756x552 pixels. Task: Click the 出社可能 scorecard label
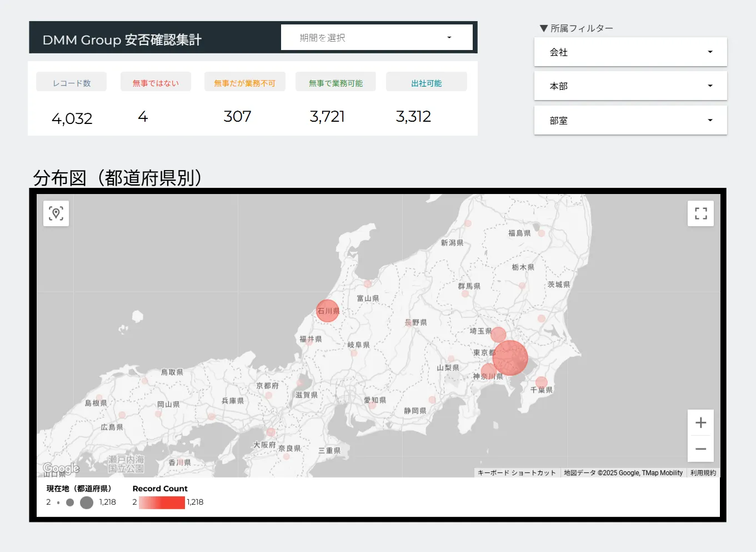426,83
